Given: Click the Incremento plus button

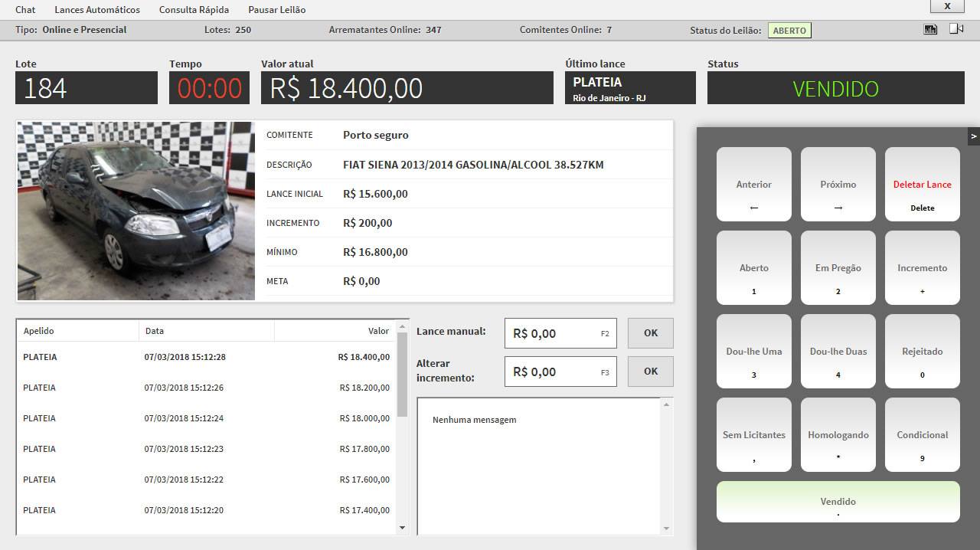Looking at the screenshot, I should point(922,268).
